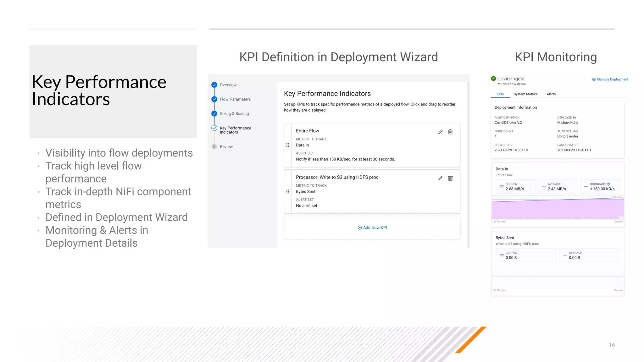
Task: Click the step 5 Review number circle
Action: pos(214,147)
